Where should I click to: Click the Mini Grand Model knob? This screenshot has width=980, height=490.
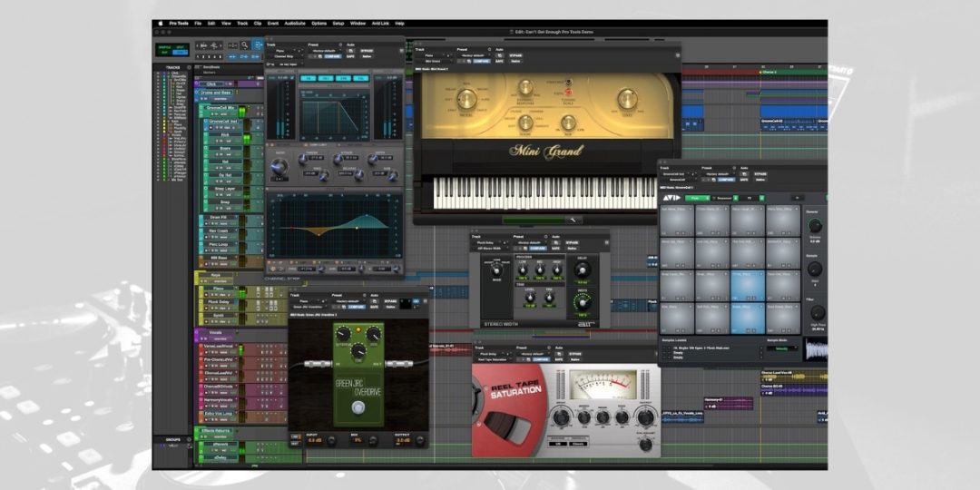click(466, 99)
